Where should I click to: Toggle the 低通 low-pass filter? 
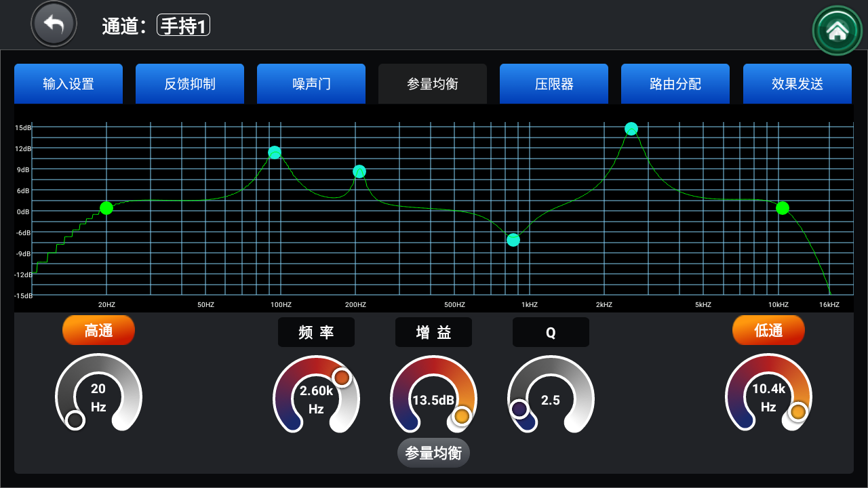[x=768, y=331]
